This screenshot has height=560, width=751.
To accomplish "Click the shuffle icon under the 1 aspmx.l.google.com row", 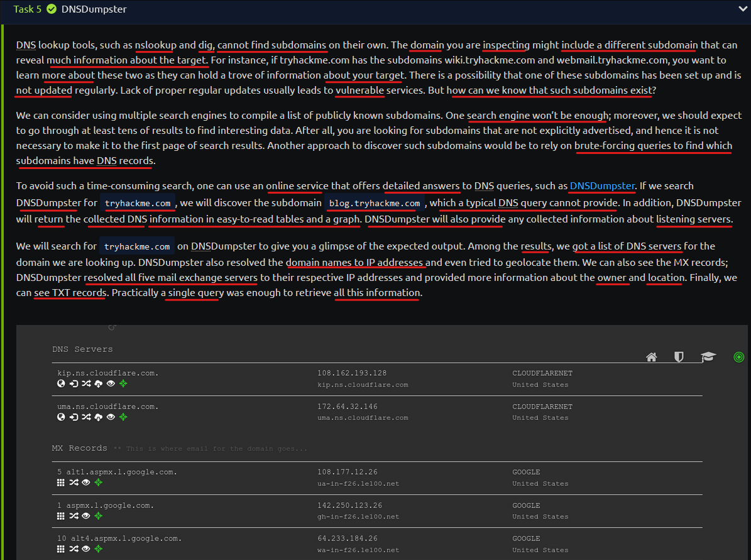I will (74, 516).
